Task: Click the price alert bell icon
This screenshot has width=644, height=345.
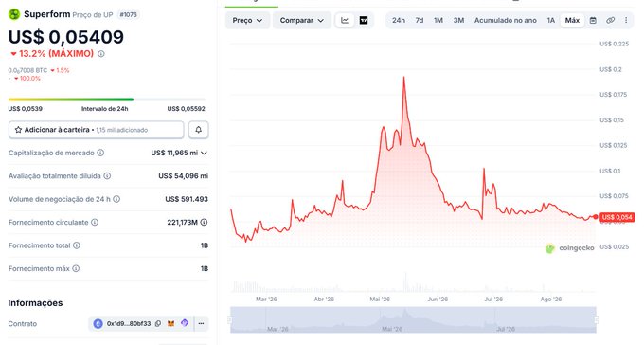Action: pos(198,130)
